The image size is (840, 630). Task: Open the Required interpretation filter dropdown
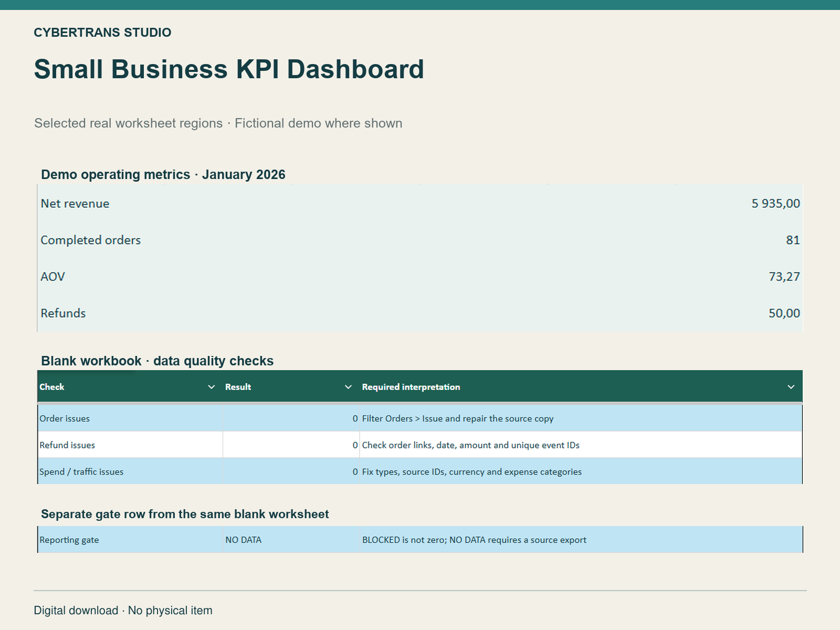click(x=791, y=387)
